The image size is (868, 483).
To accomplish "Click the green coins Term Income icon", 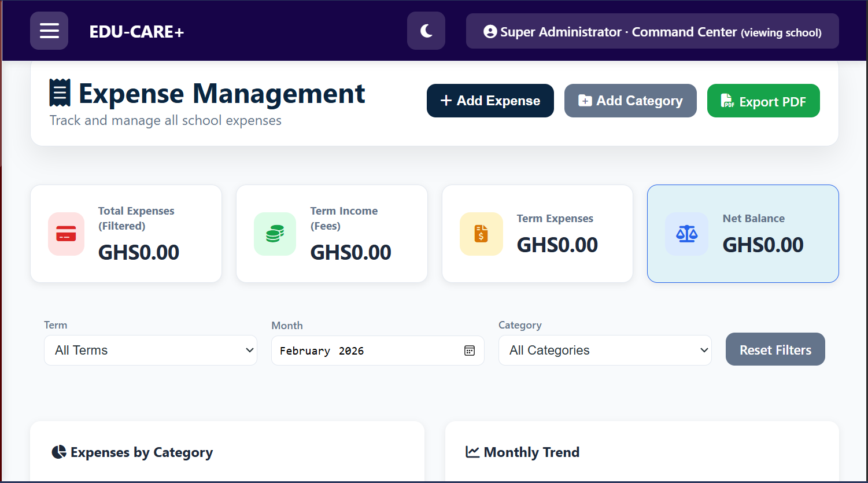I will pos(275,234).
